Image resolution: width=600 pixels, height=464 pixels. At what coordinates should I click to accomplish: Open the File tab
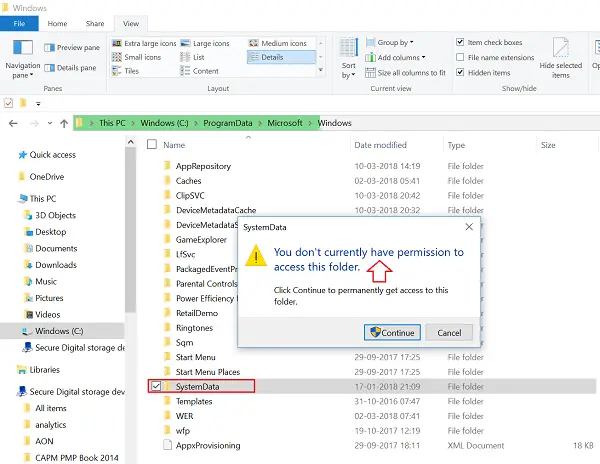[19, 24]
